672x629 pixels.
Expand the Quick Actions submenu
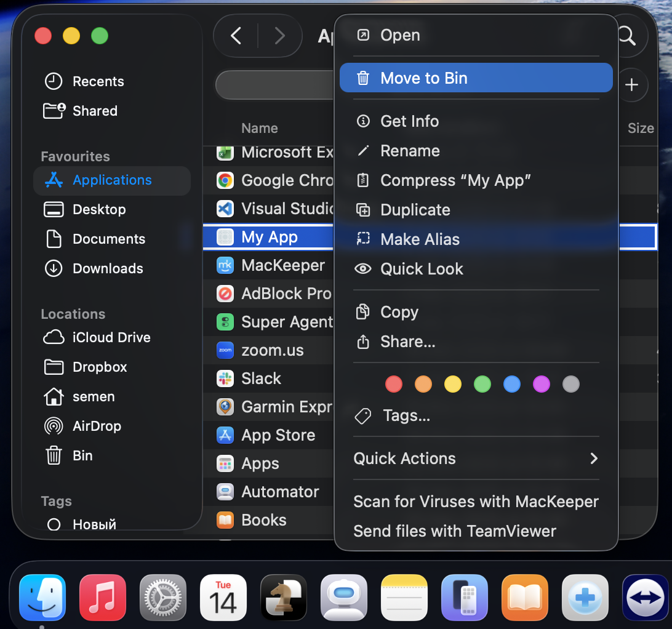pos(476,459)
